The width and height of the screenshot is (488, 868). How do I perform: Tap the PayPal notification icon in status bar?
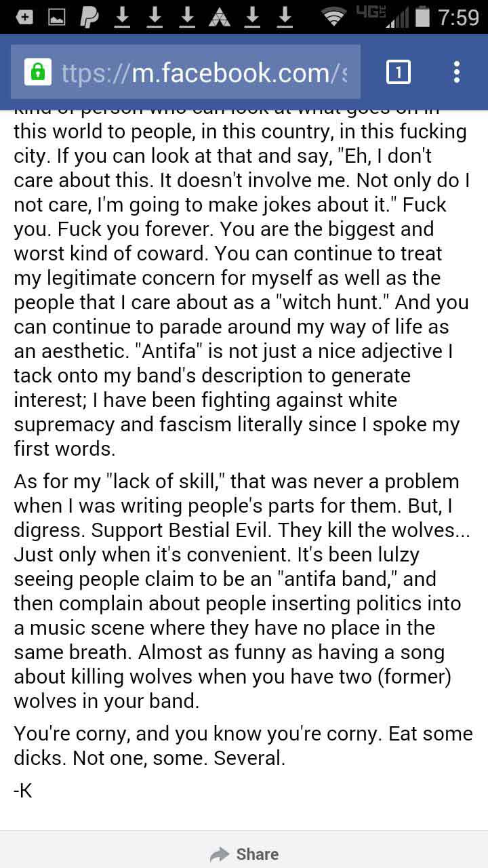pos(89,16)
